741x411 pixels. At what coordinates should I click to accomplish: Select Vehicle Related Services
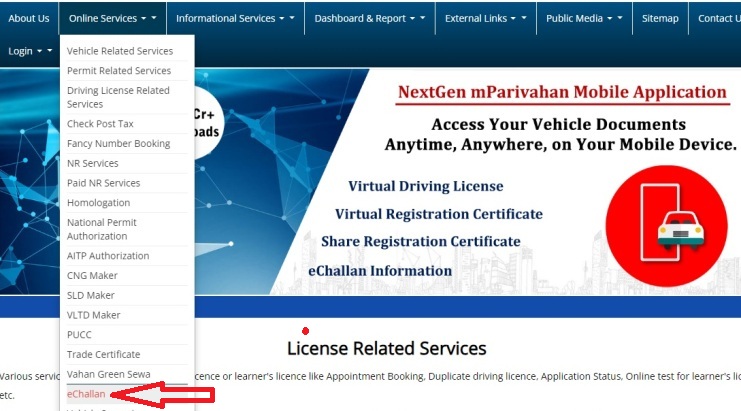tap(120, 51)
